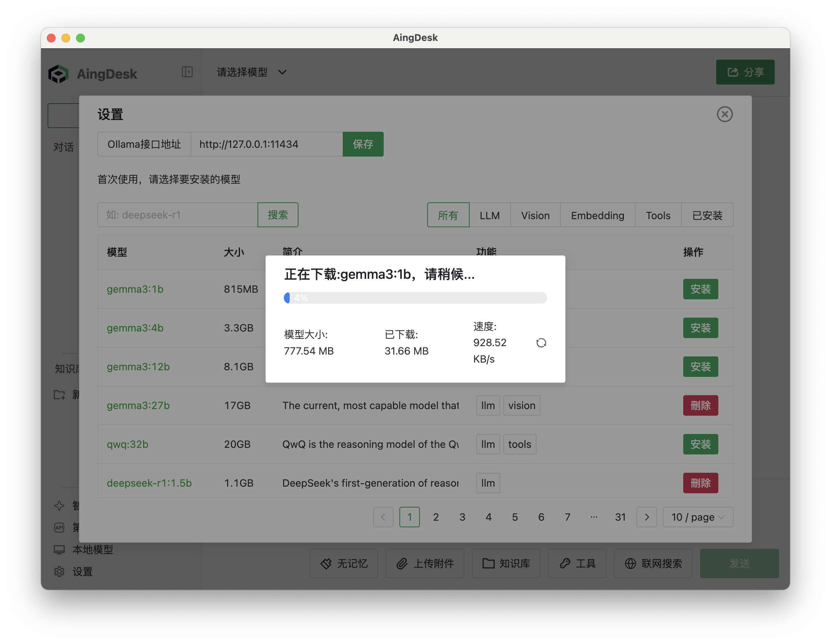Click the web search globe button

pyautogui.click(x=653, y=563)
